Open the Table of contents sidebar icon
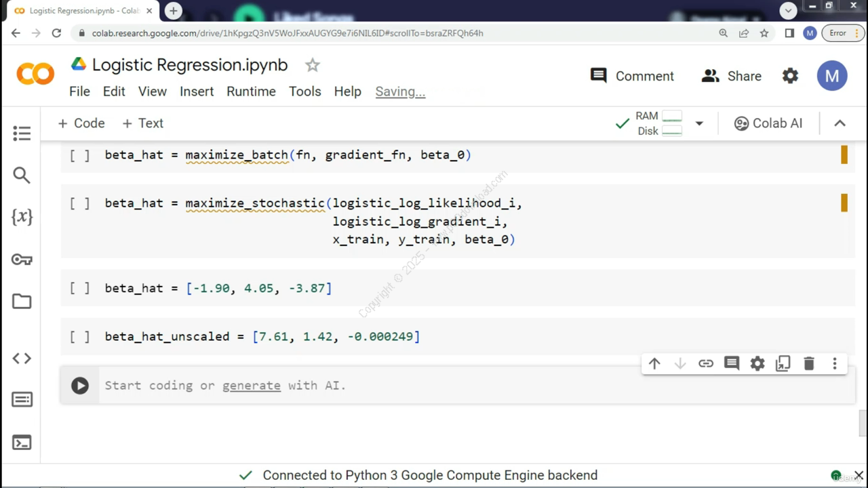 click(22, 134)
